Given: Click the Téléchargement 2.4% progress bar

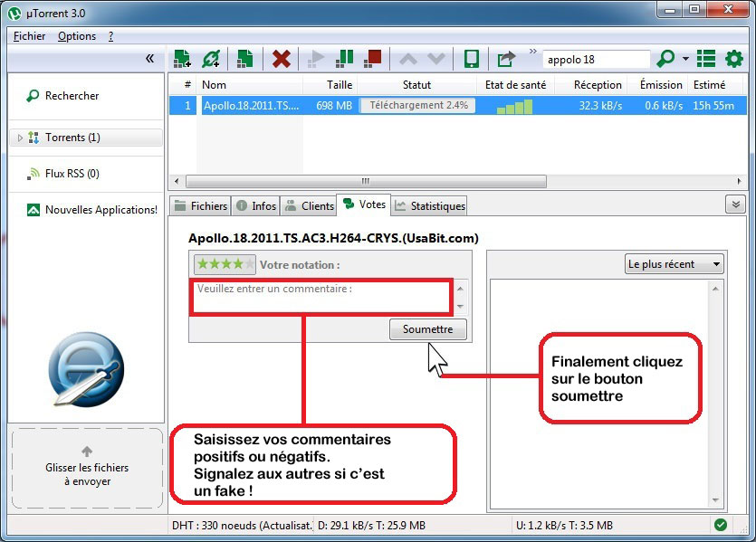Looking at the screenshot, I should 417,106.
